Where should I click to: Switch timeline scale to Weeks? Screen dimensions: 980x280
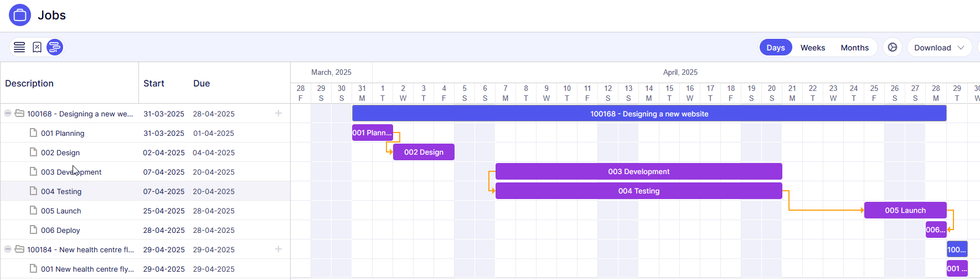(x=812, y=48)
